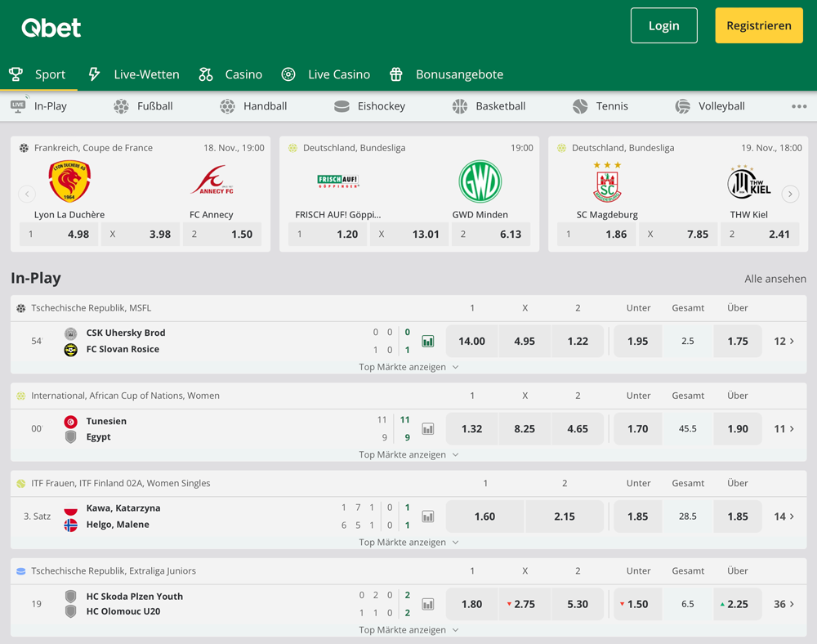Viewport: 817px width, 644px height.
Task: Pick FC Slovan Rosice win at 1.22
Action: point(578,342)
